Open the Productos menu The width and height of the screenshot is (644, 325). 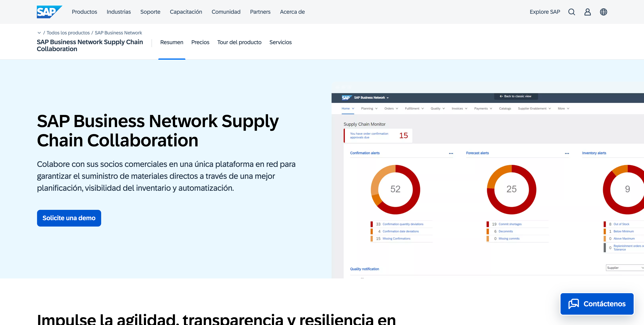pos(84,12)
